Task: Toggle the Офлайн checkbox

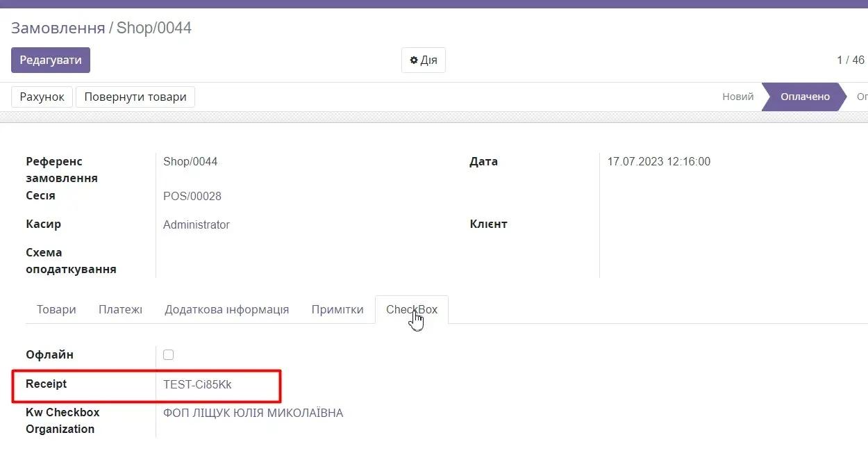Action: pos(168,355)
